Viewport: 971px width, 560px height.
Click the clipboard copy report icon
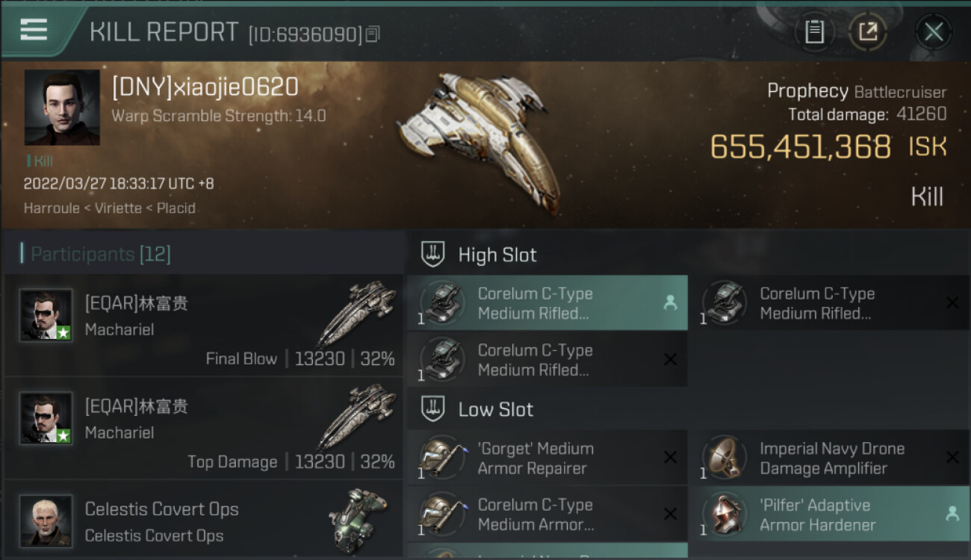click(814, 31)
